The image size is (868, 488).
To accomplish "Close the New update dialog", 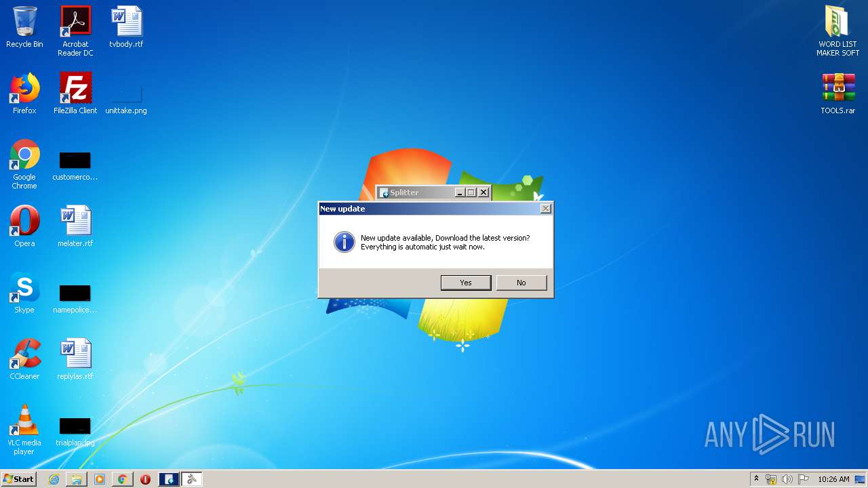I will (x=545, y=209).
